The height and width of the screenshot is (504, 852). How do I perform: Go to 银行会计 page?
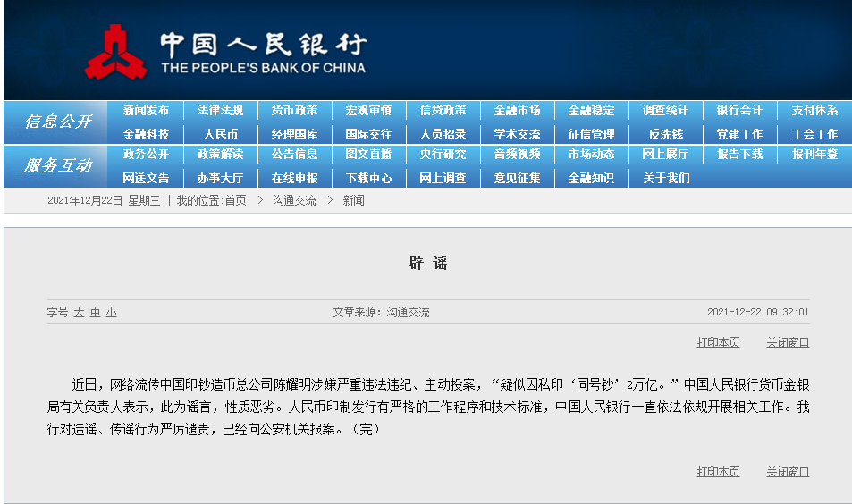(x=739, y=110)
